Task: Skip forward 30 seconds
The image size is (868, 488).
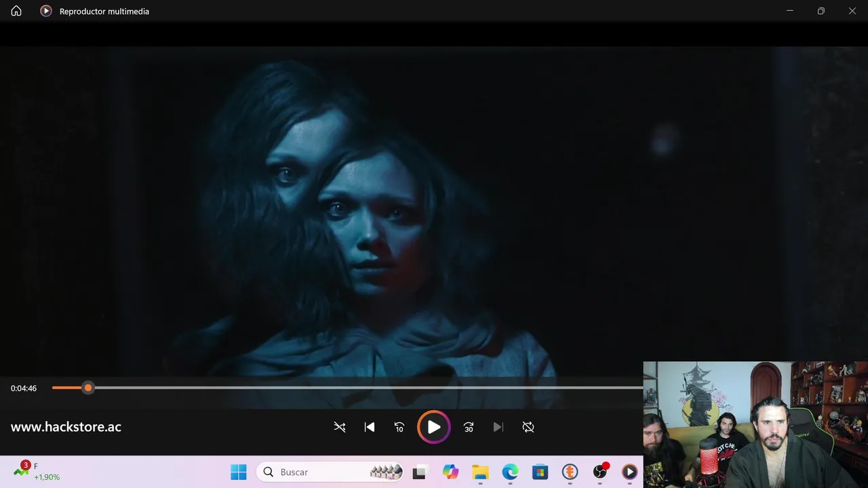Action: [469, 427]
